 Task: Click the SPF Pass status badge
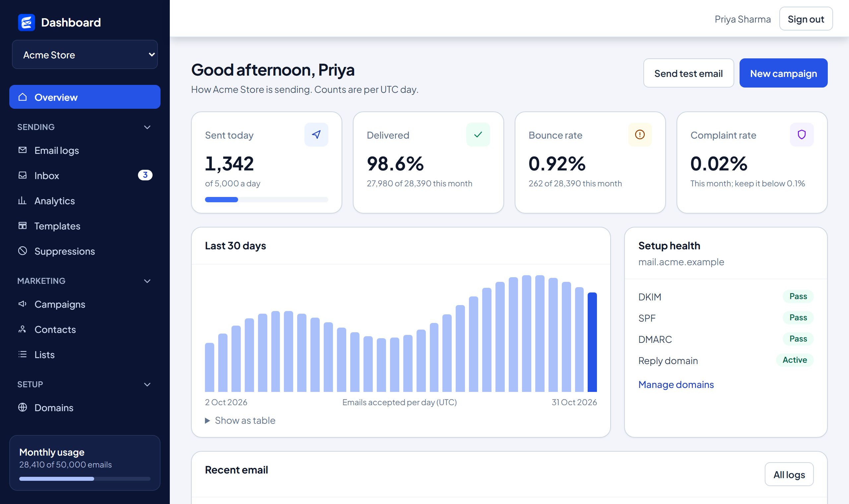click(798, 317)
